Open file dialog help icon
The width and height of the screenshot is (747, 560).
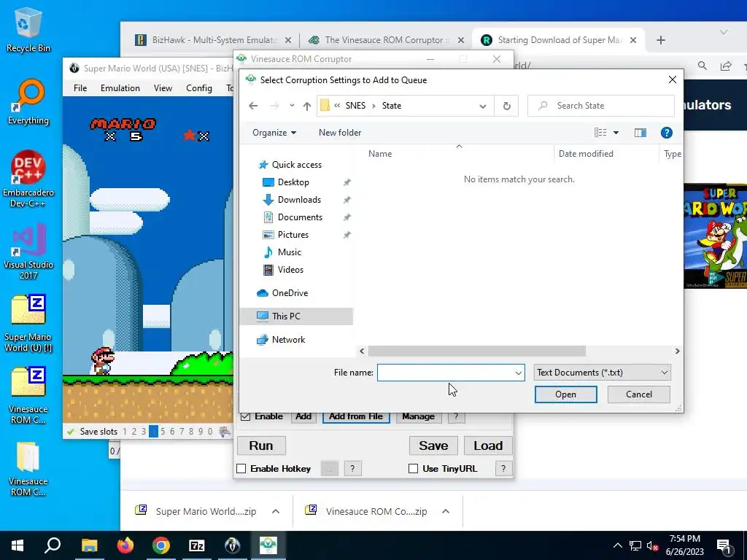pos(667,133)
